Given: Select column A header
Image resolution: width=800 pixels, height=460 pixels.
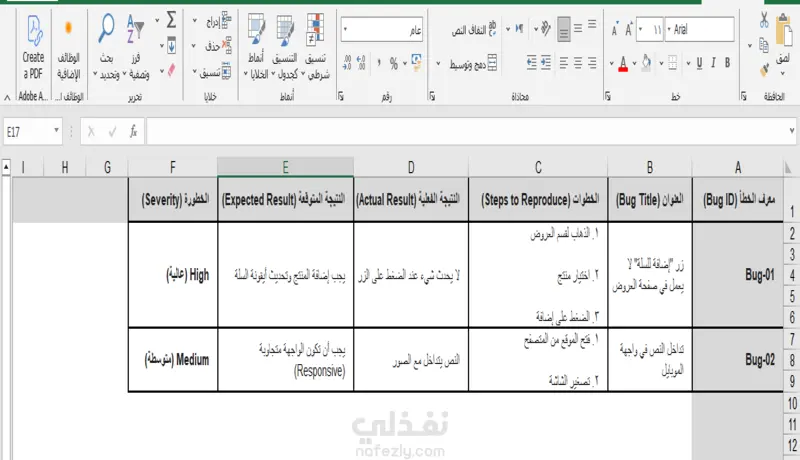Looking at the screenshot, I should (738, 167).
